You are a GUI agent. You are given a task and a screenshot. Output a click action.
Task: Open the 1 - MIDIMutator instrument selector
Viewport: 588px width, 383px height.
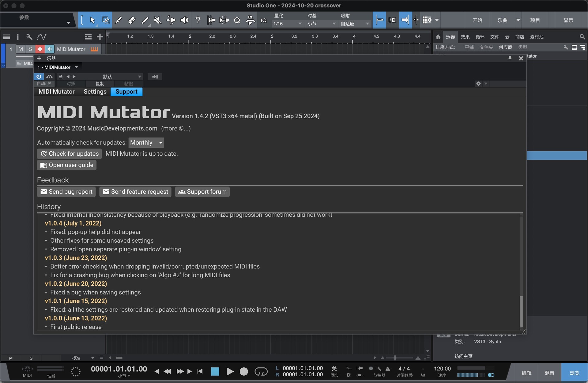click(x=58, y=67)
